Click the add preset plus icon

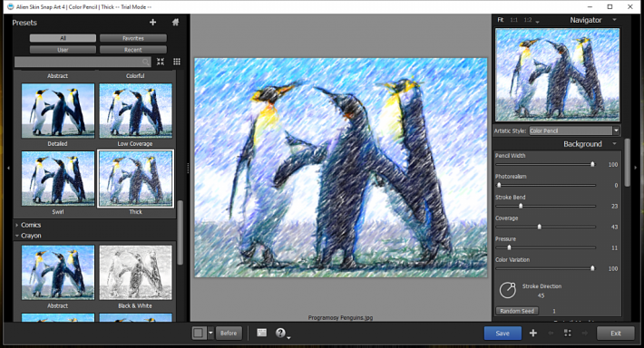point(152,22)
